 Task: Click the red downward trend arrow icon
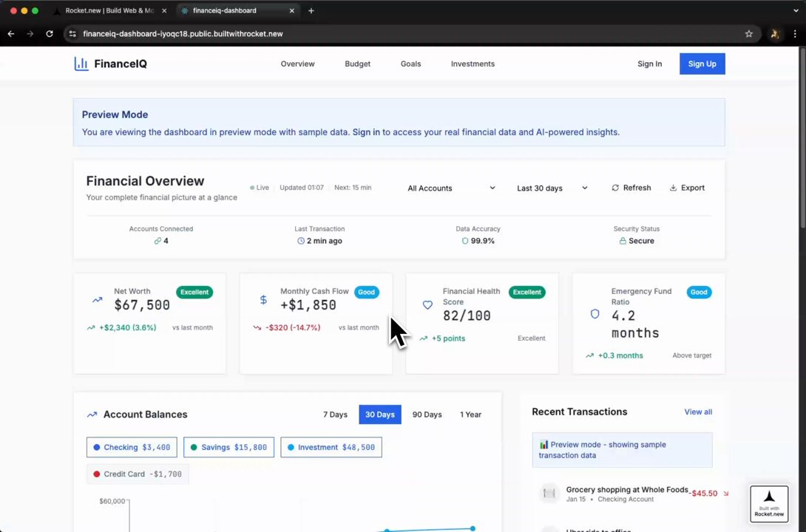click(257, 327)
